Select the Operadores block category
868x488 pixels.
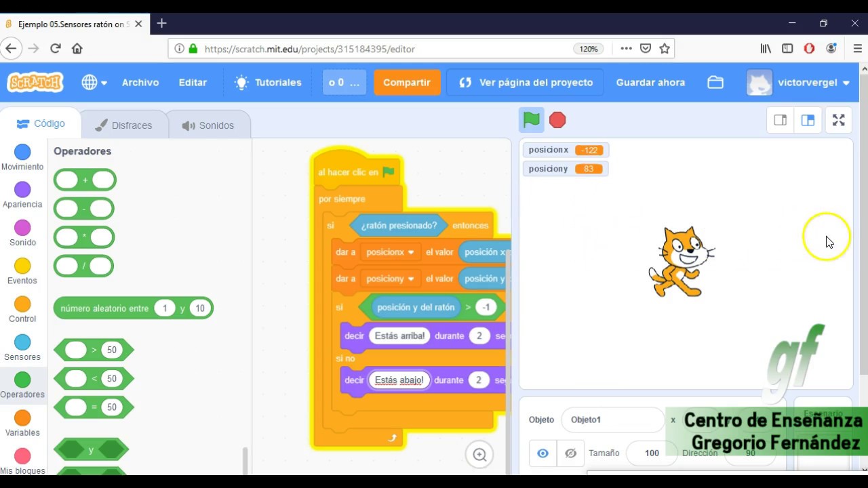(22, 385)
